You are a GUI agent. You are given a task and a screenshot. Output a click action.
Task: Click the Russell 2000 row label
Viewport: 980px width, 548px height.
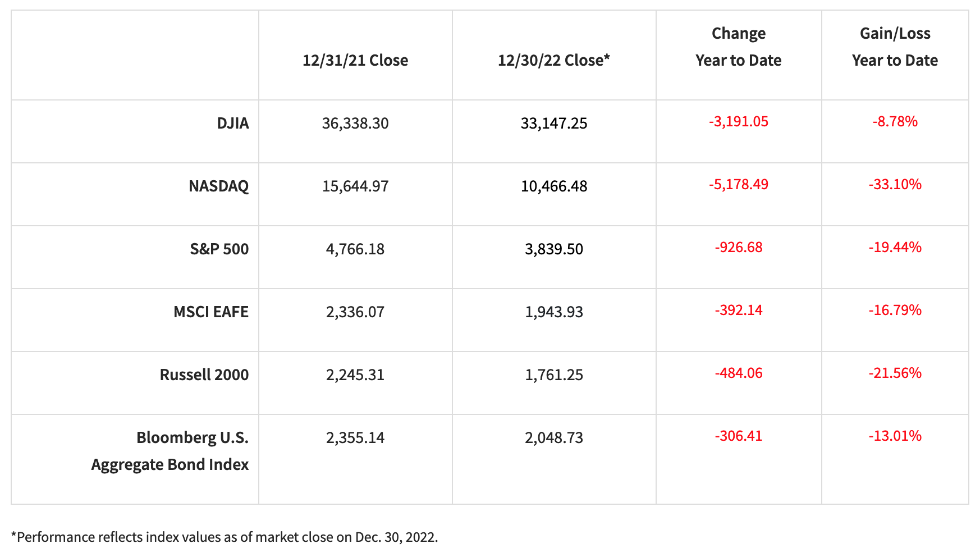point(204,375)
